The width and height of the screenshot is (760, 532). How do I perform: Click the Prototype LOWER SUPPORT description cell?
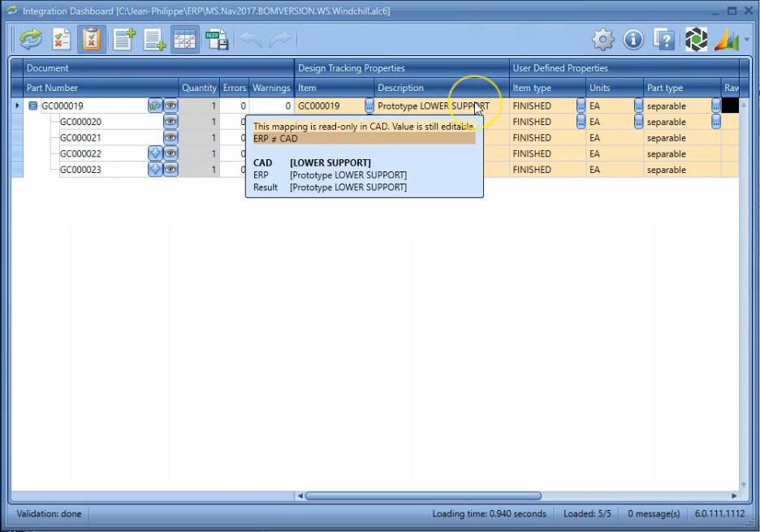point(442,106)
